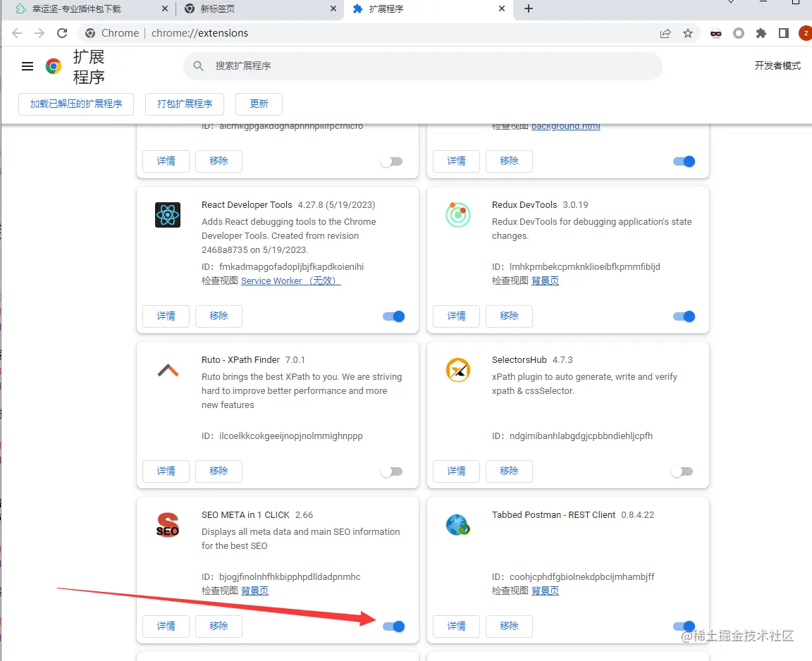Screen dimensions: 812x661
Task: Click the Chrome site info chip in the address bar
Action: click(112, 33)
